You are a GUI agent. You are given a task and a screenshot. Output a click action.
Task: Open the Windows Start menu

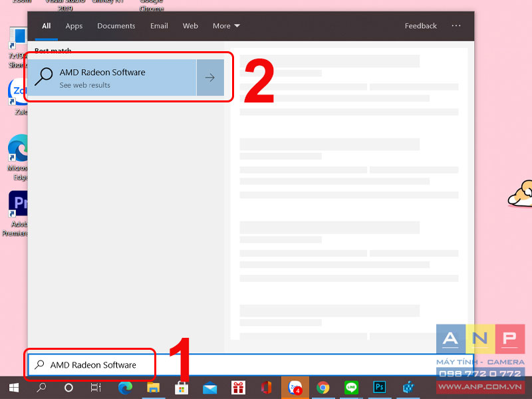[13, 388]
